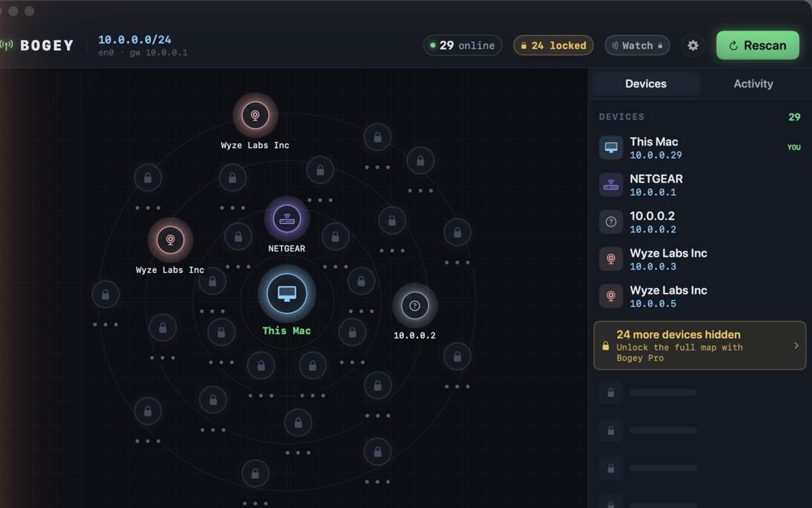The height and width of the screenshot is (508, 812).
Task: Click the green Rescan button
Action: click(758, 45)
